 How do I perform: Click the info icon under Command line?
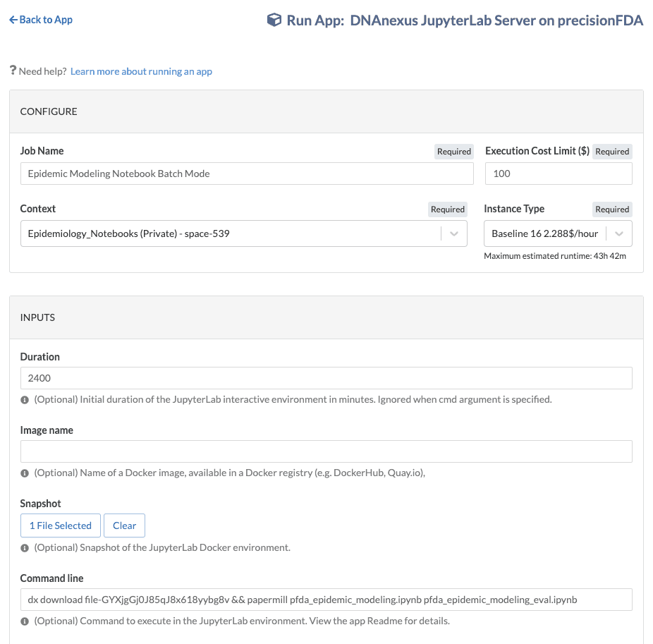[25, 621]
